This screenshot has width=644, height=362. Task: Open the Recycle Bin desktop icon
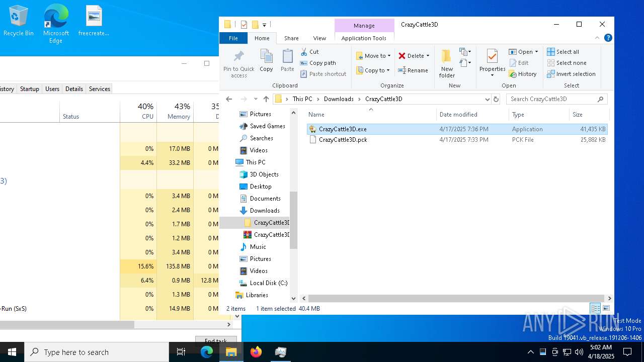(19, 21)
